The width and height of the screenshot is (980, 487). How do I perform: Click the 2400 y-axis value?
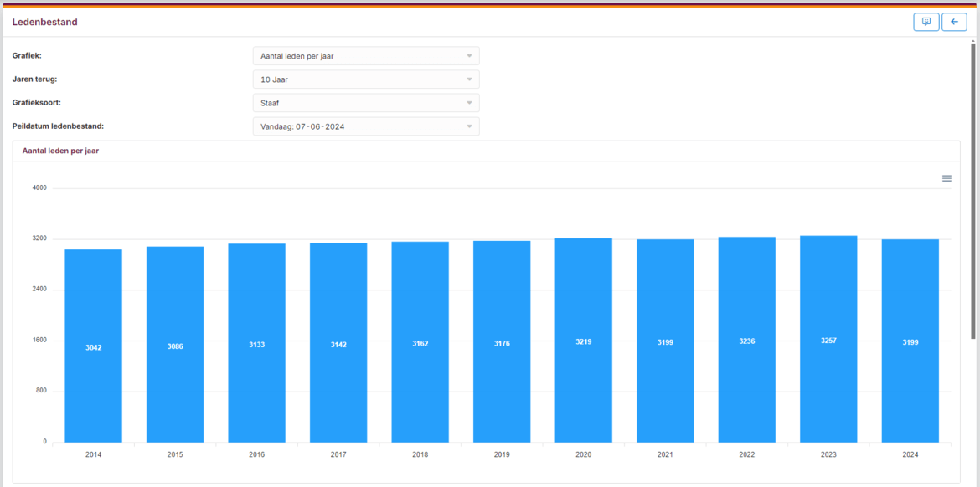coord(39,290)
